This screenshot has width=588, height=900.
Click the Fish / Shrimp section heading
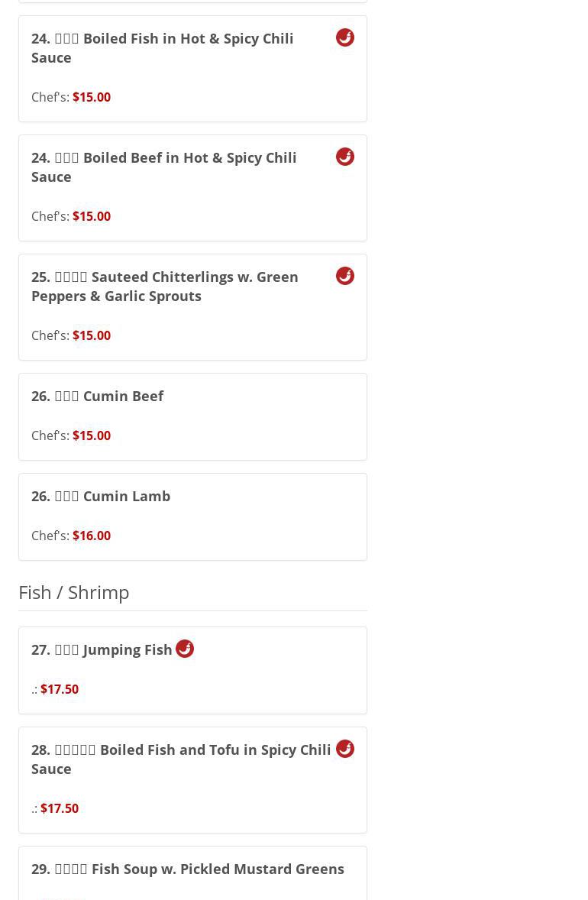(73, 592)
